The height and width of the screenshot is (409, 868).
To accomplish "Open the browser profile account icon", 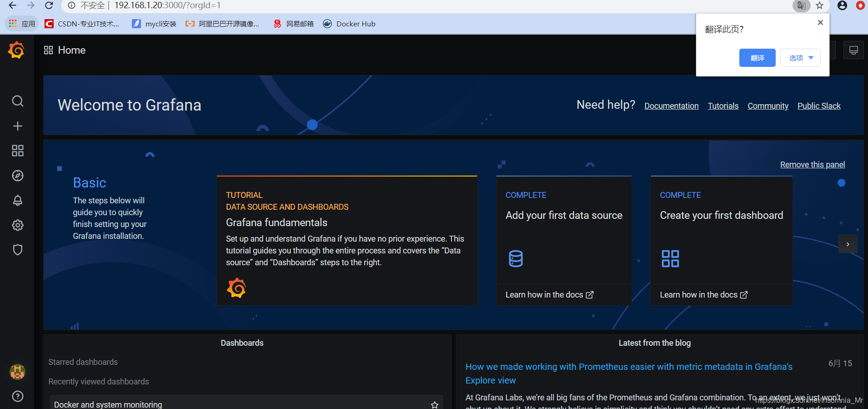I will click(x=843, y=5).
